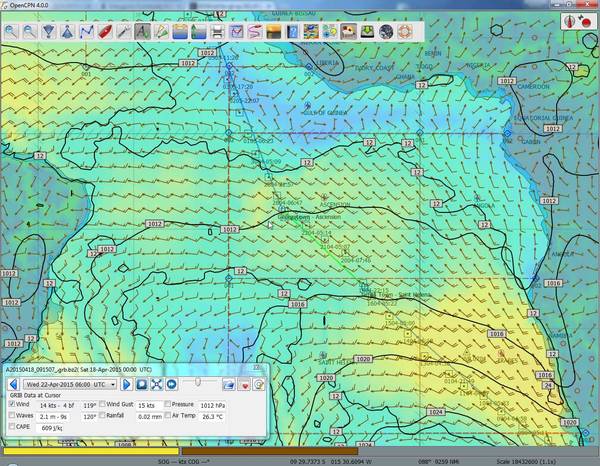Toggle the GRIB weather plugin icon
Image resolution: width=600 pixels, height=466 pixels.
tap(311, 31)
